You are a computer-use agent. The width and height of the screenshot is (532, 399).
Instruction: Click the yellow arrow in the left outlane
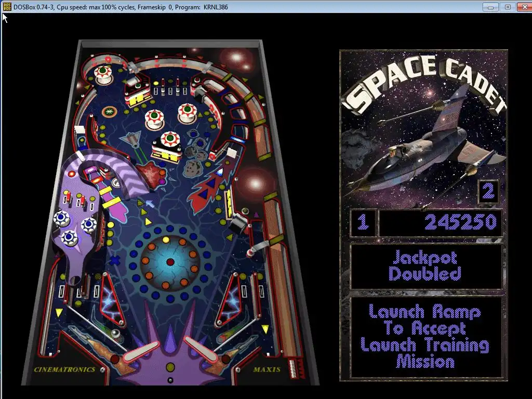(x=59, y=312)
